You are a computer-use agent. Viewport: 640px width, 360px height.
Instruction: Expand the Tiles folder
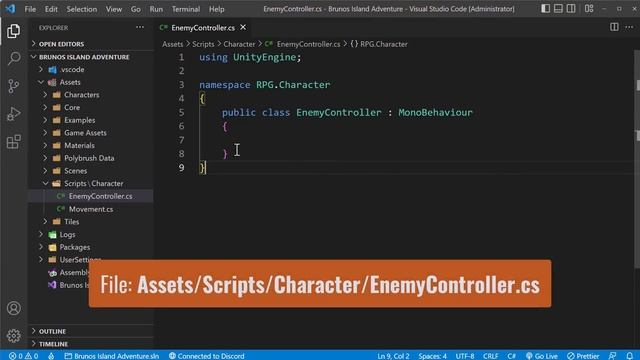click(91, 222)
